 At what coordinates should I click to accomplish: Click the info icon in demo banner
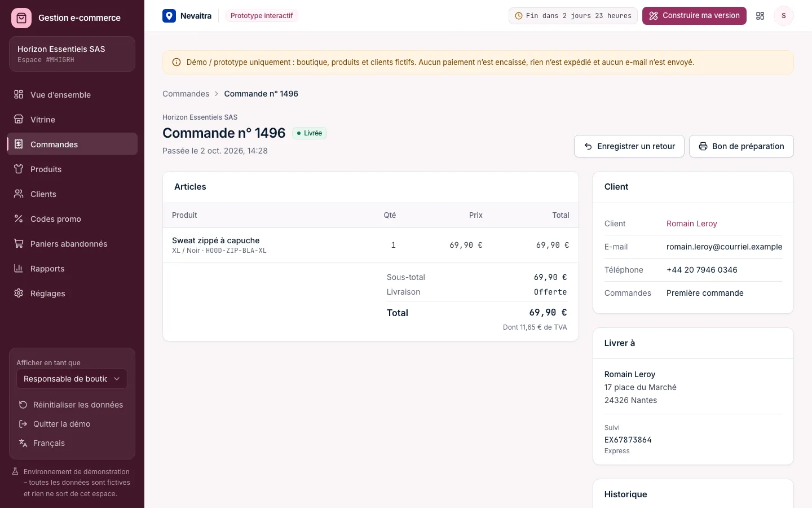(176, 63)
